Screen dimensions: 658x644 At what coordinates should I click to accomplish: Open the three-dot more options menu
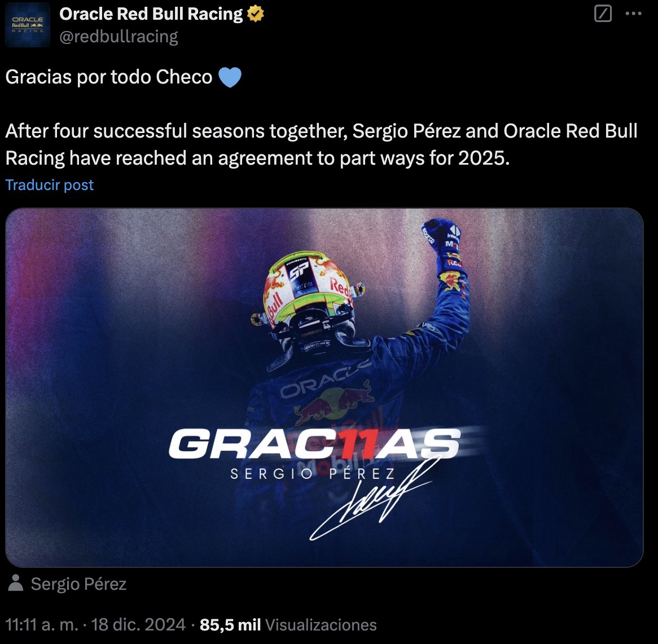634,15
